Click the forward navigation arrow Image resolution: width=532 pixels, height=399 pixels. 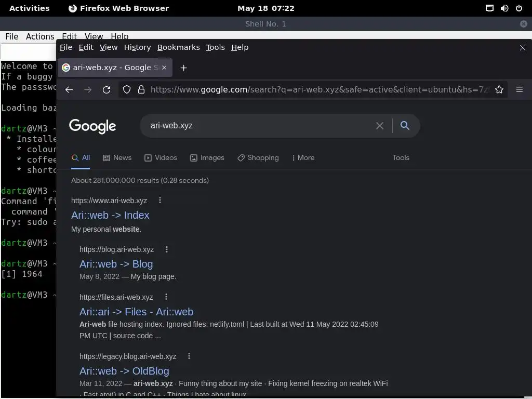coord(88,89)
